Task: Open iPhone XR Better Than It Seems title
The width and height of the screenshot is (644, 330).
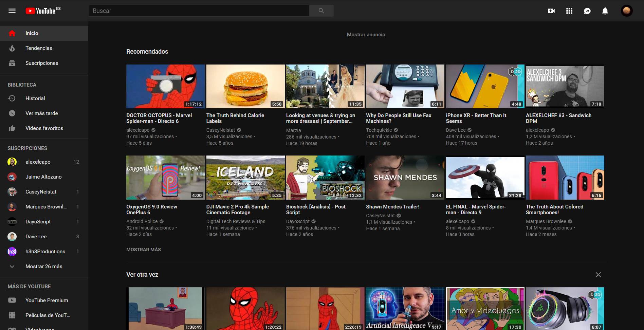Action: coord(476,118)
